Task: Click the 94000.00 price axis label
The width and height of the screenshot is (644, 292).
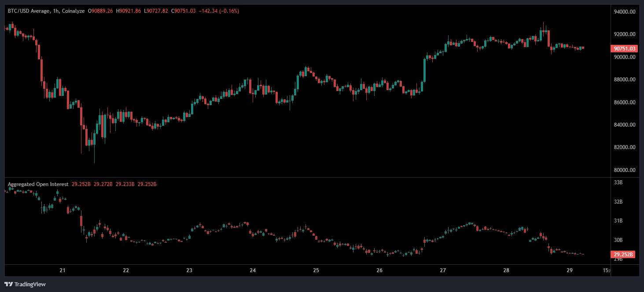Action: [624, 12]
